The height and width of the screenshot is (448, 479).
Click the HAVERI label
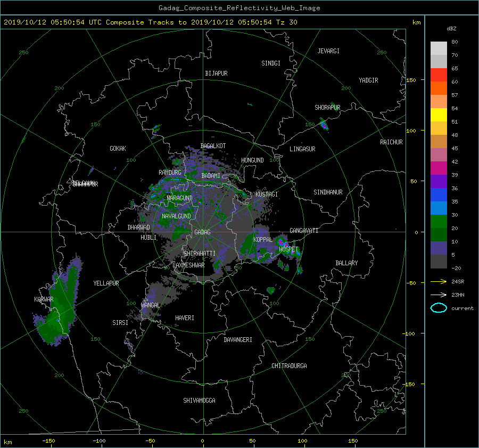point(185,318)
